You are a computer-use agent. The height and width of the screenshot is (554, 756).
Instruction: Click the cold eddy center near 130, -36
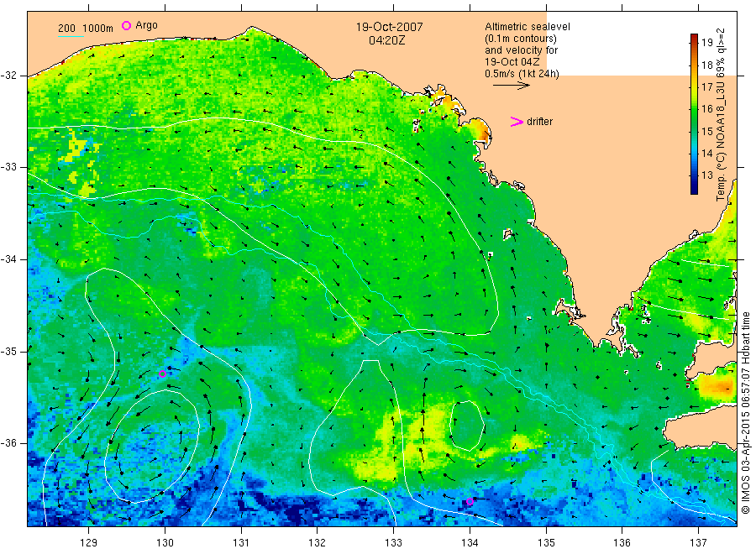pyautogui.click(x=150, y=446)
